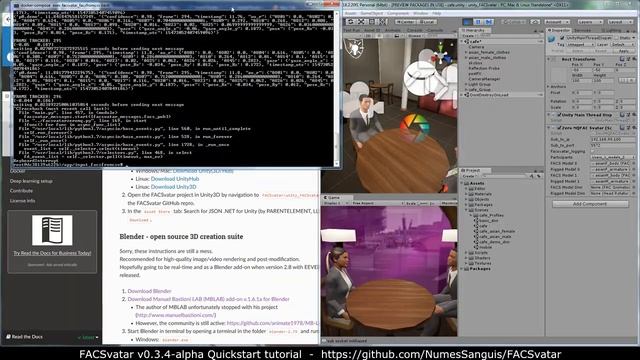Image resolution: width=640 pixels, height=360 pixels.
Task: Open the Help menu in Unity
Action: [437, 13]
